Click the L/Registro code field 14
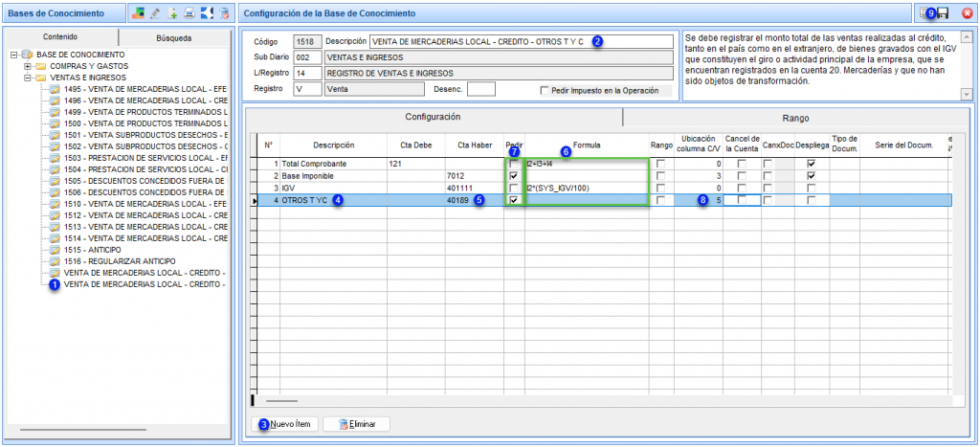Screen dimensions: 980x447 click(307, 73)
